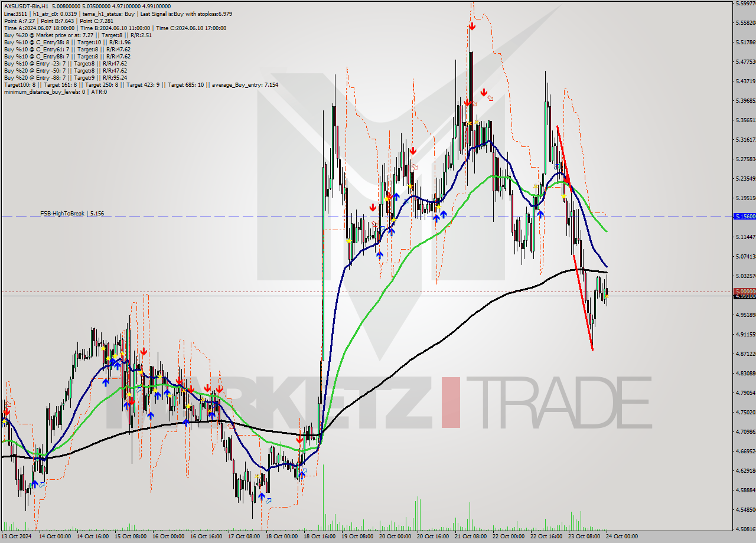This screenshot has height=543, width=756.
Task: Click the 5.3968 price axis label
Action: [x=745, y=101]
